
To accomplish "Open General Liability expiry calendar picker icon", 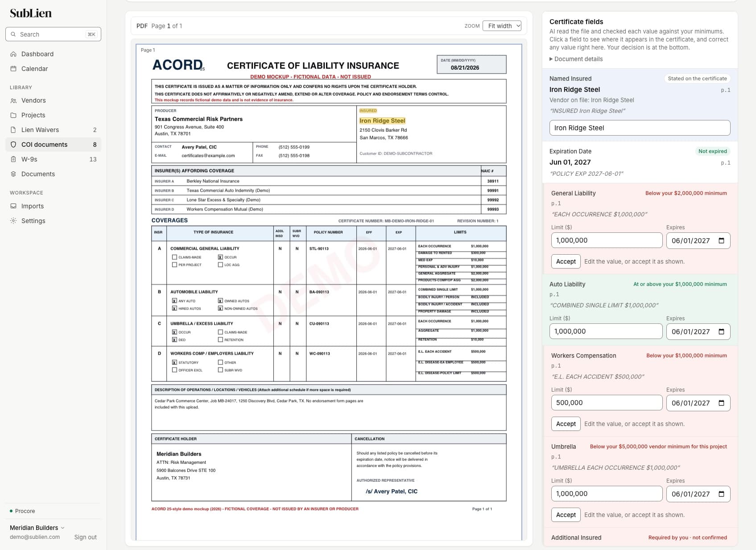I will click(x=721, y=240).
